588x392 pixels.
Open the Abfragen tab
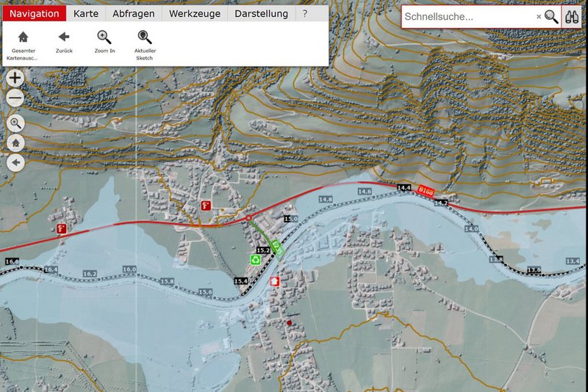click(x=134, y=13)
